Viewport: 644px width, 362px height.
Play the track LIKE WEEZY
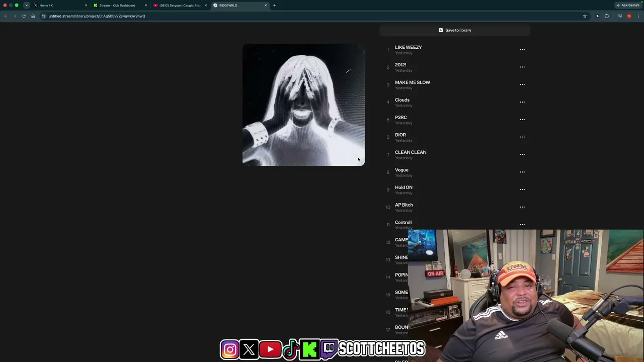[408, 47]
